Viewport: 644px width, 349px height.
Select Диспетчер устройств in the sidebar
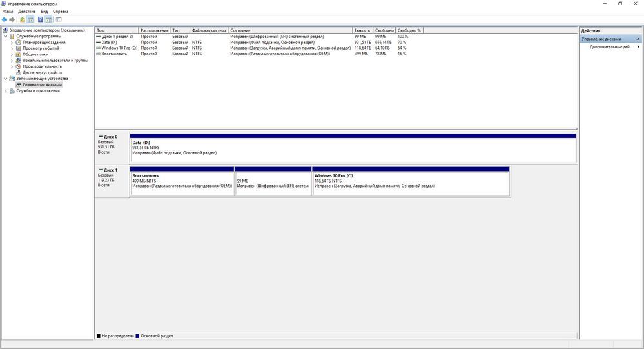(x=42, y=72)
